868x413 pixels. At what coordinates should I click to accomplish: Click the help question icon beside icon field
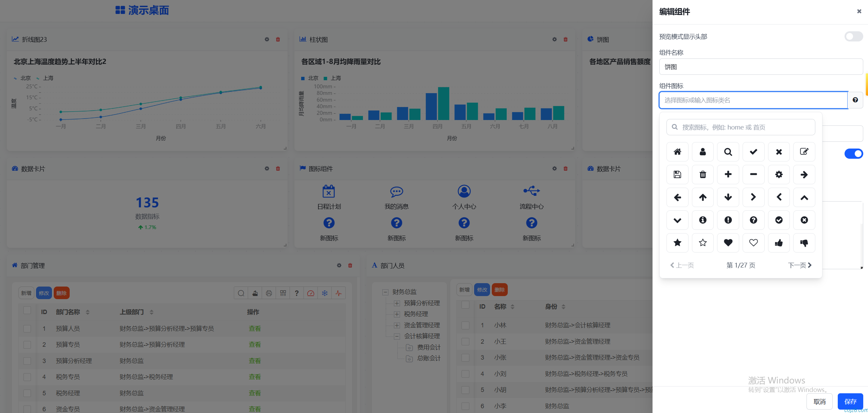pyautogui.click(x=855, y=100)
